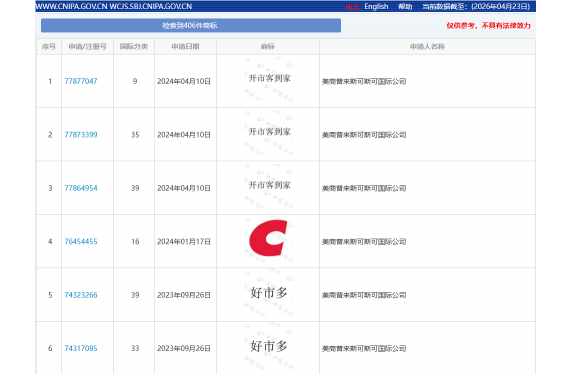Click date 2024年04月10日 in row 1
Viewport: 570px width, 374px height.
184,81
